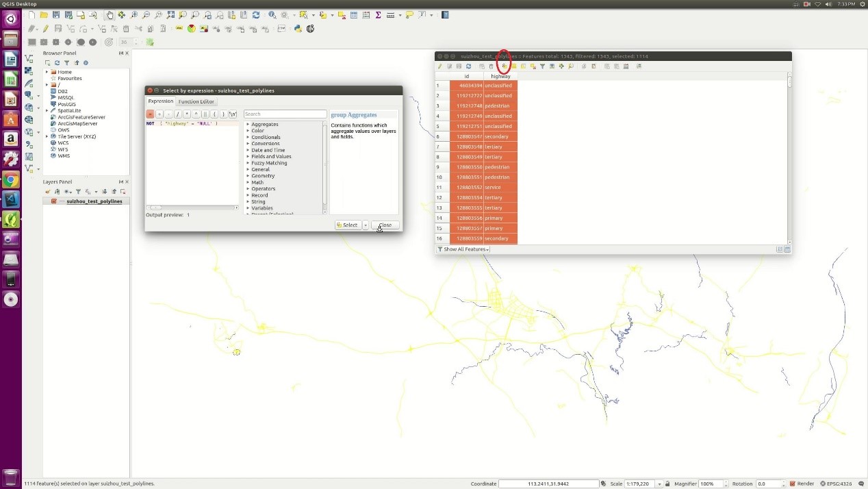
Task: Select the Pan Map hand tool
Action: click(x=110, y=14)
